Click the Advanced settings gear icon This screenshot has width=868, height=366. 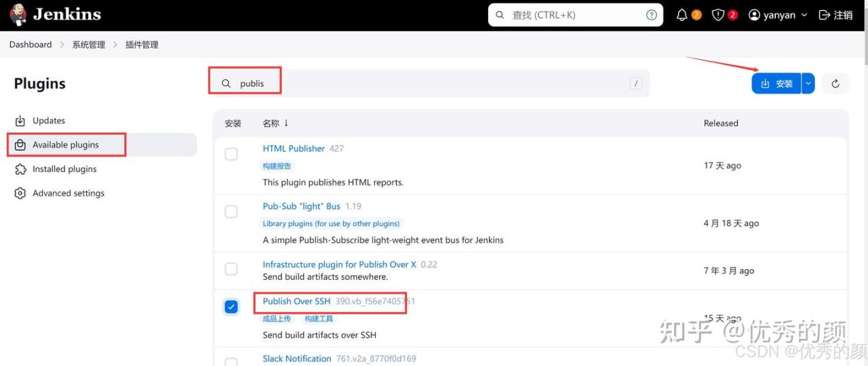pyautogui.click(x=20, y=193)
